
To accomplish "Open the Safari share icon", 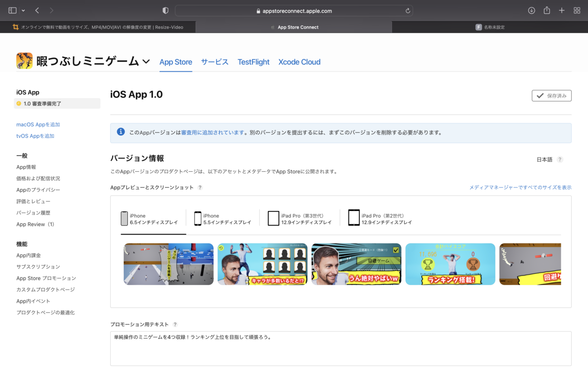I will pyautogui.click(x=547, y=10).
